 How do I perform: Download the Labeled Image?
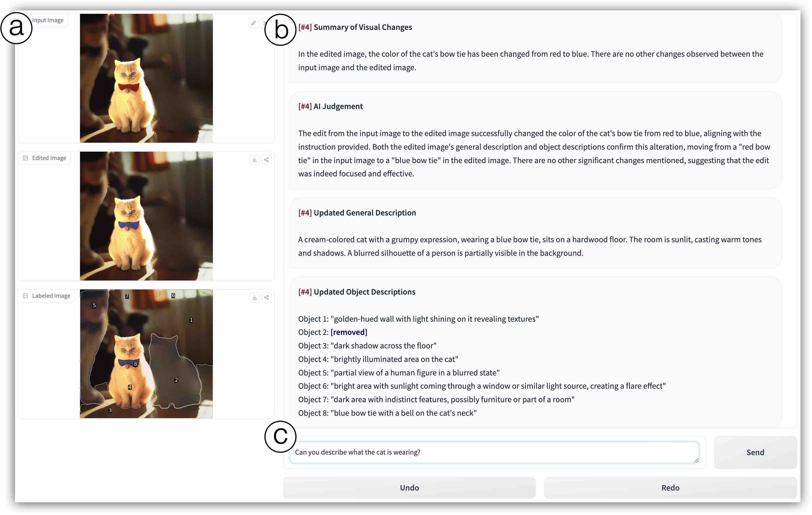click(255, 297)
